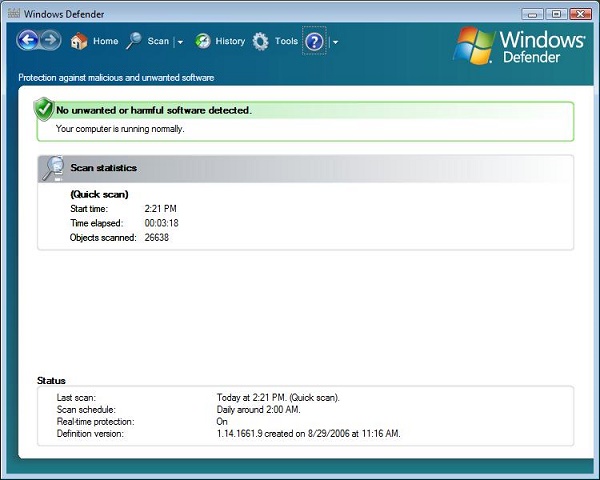This screenshot has width=600, height=480.
Task: Click the Back navigation arrow
Action: tap(28, 41)
